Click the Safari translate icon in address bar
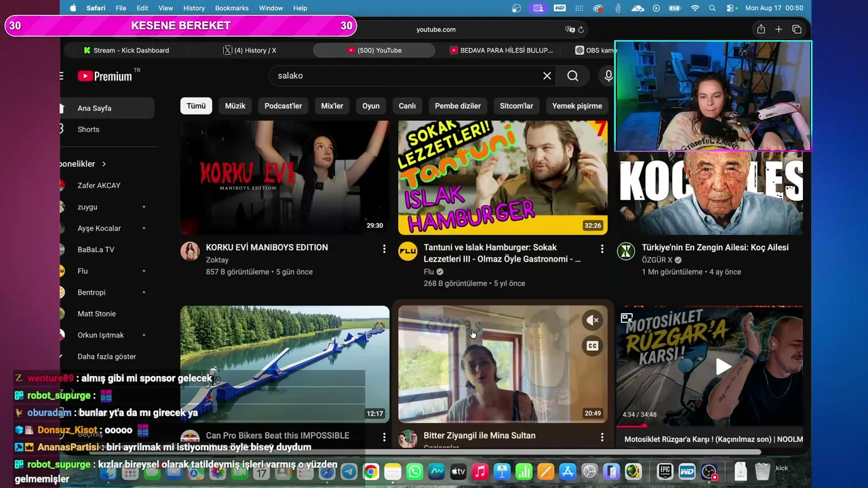Image resolution: width=868 pixels, height=488 pixels. tap(570, 29)
